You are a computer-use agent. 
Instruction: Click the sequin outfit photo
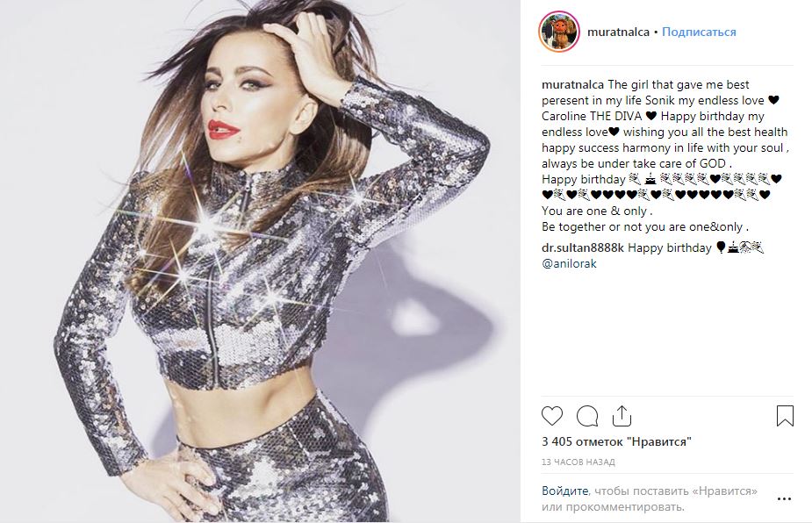(x=260, y=261)
